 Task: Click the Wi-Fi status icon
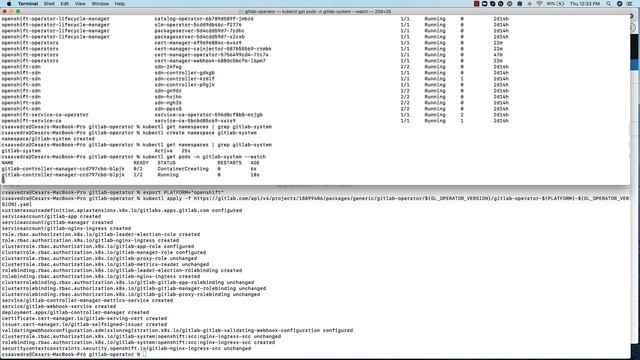pyautogui.click(x=539, y=4)
